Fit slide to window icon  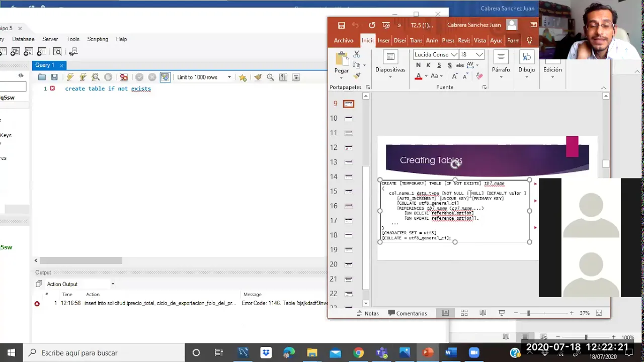tap(599, 313)
